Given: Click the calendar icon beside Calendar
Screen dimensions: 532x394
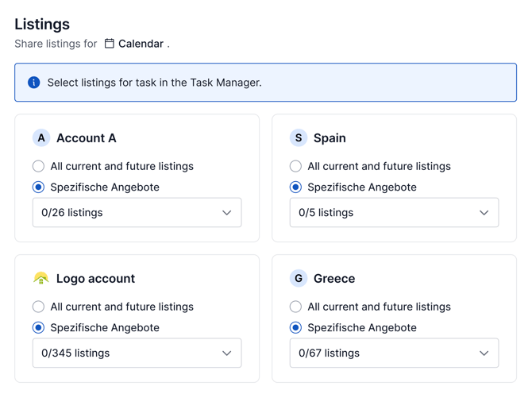Looking at the screenshot, I should pos(110,44).
